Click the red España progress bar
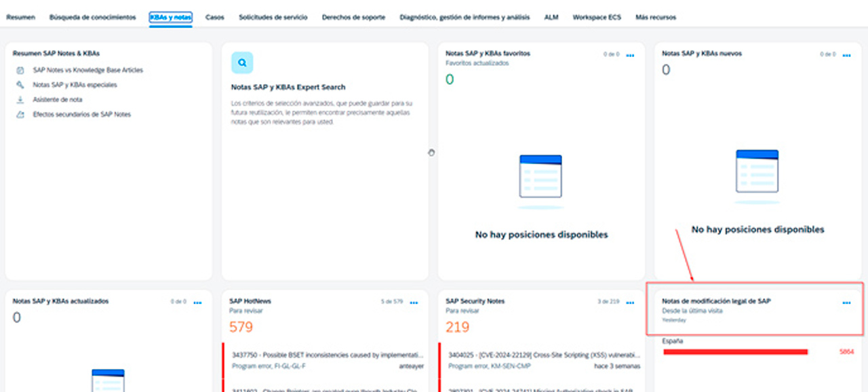The width and height of the screenshot is (868, 392). 735,351
